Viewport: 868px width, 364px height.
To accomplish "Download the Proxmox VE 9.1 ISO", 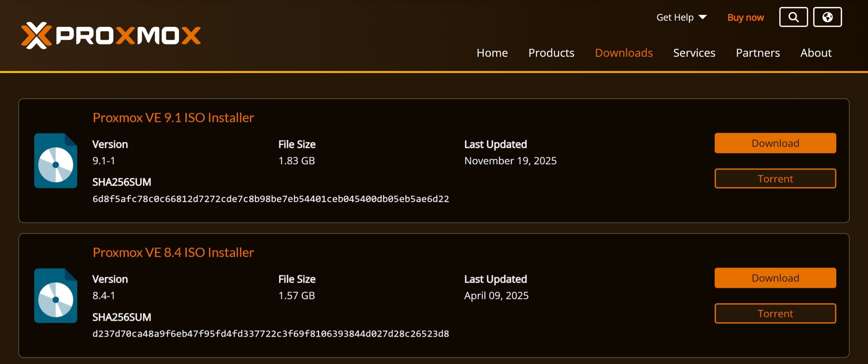I will click(775, 143).
